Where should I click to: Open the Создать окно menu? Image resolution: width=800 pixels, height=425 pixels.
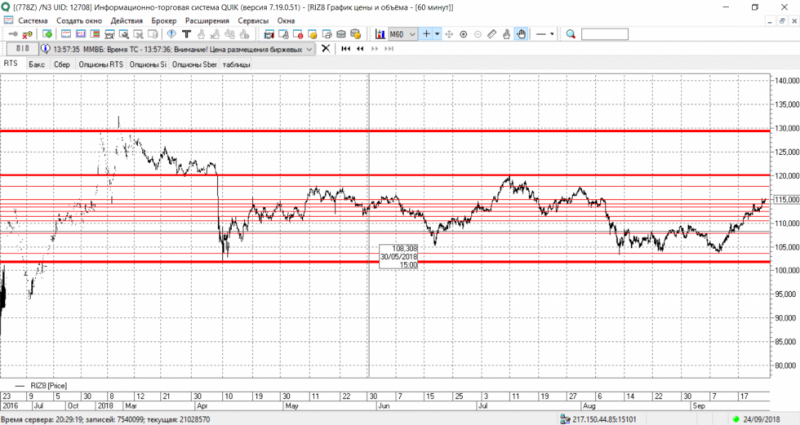point(79,21)
